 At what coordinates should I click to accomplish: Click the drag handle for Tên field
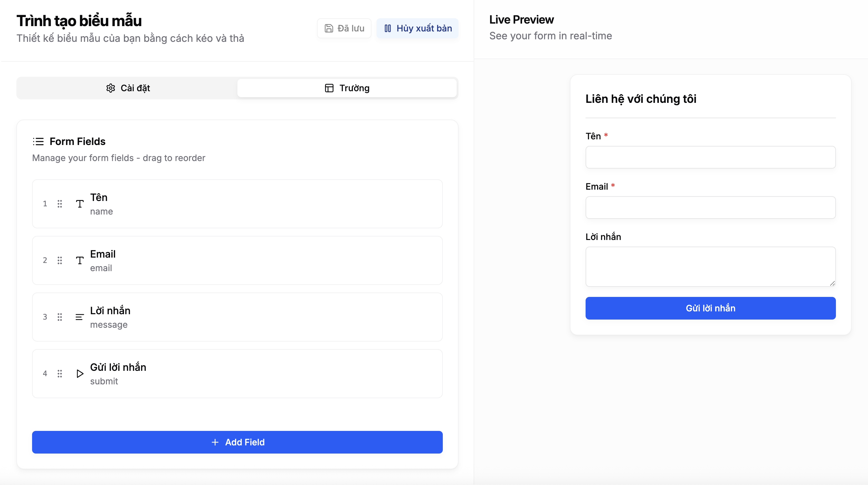[60, 203]
